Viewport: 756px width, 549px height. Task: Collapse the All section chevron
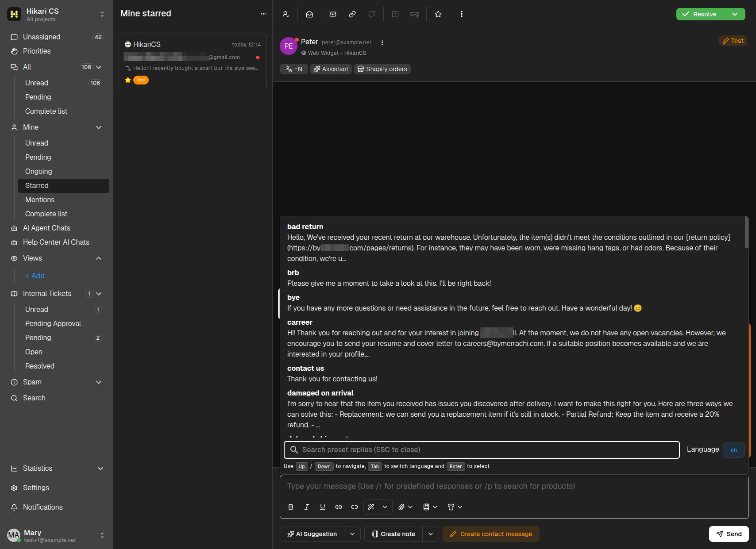tap(99, 67)
